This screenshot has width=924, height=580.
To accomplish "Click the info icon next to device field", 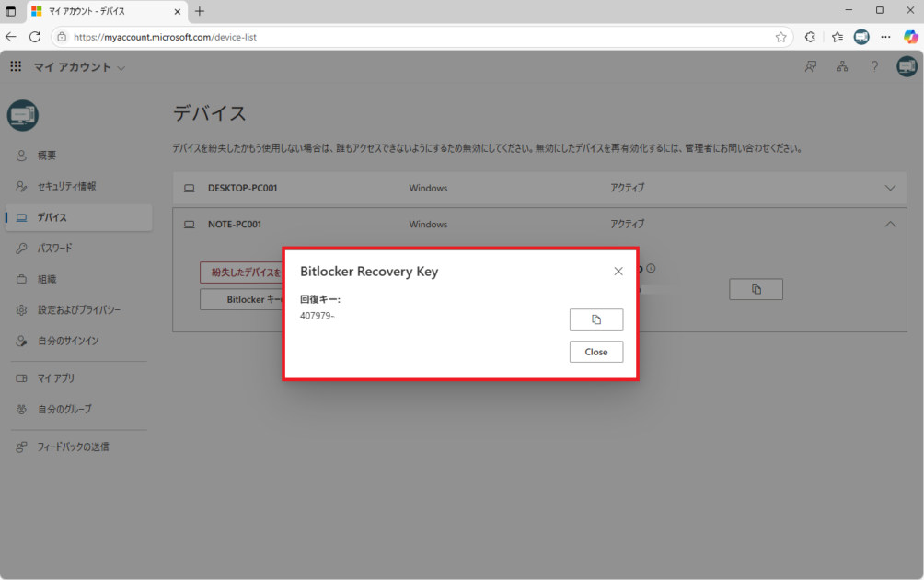I will coord(651,268).
